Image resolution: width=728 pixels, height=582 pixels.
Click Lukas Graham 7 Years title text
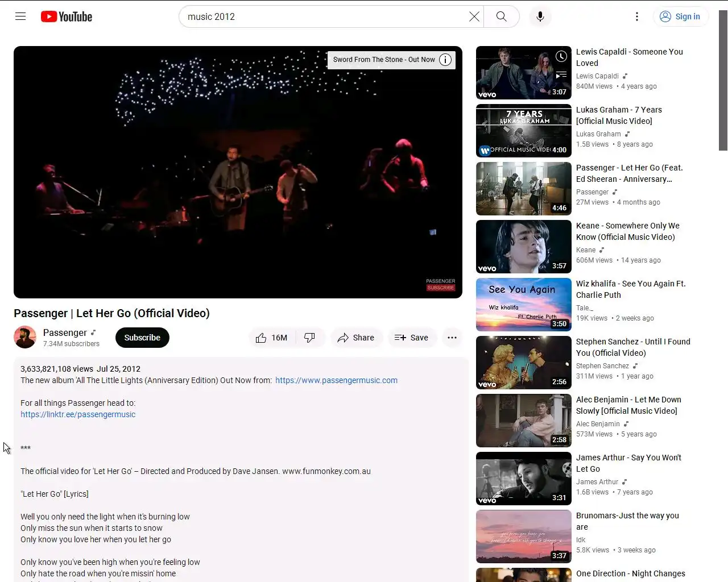[619, 115]
